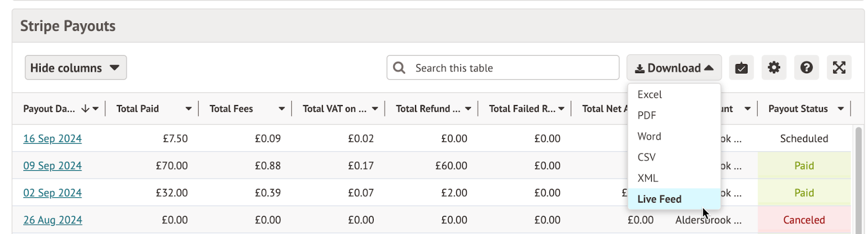868x234 pixels.
Task: Select CSV export format
Action: tap(647, 157)
